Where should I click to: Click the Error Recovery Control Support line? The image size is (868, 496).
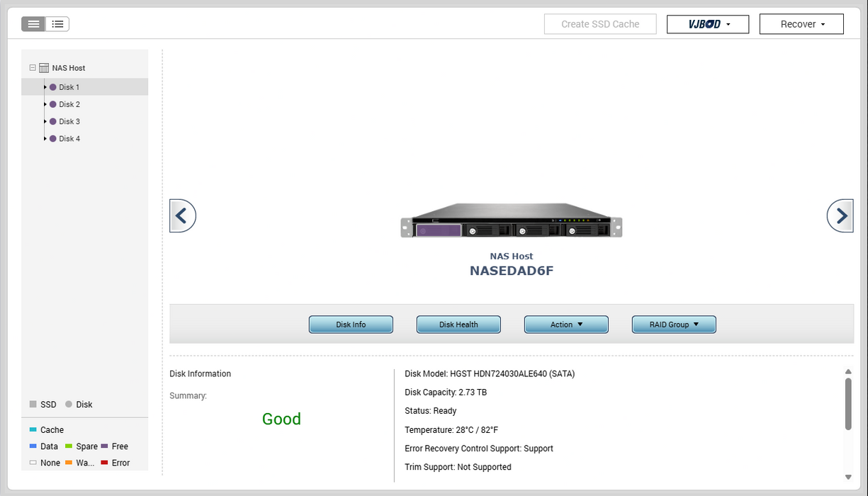tap(479, 449)
